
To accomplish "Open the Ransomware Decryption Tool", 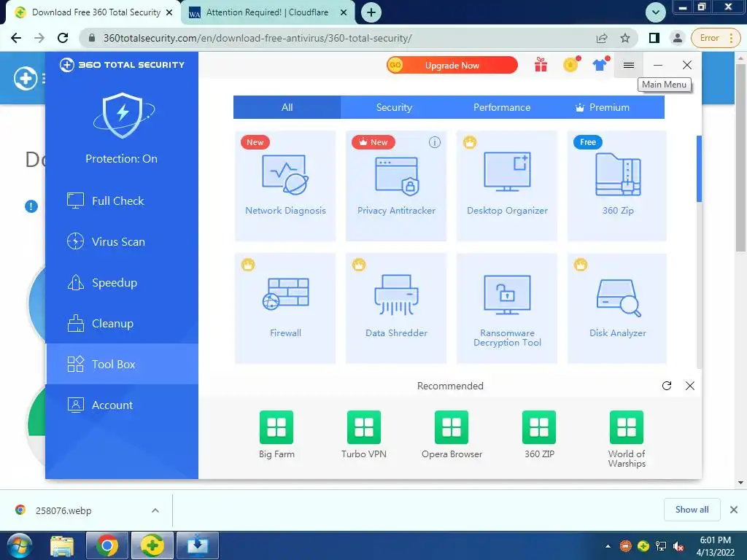I will click(x=507, y=308).
